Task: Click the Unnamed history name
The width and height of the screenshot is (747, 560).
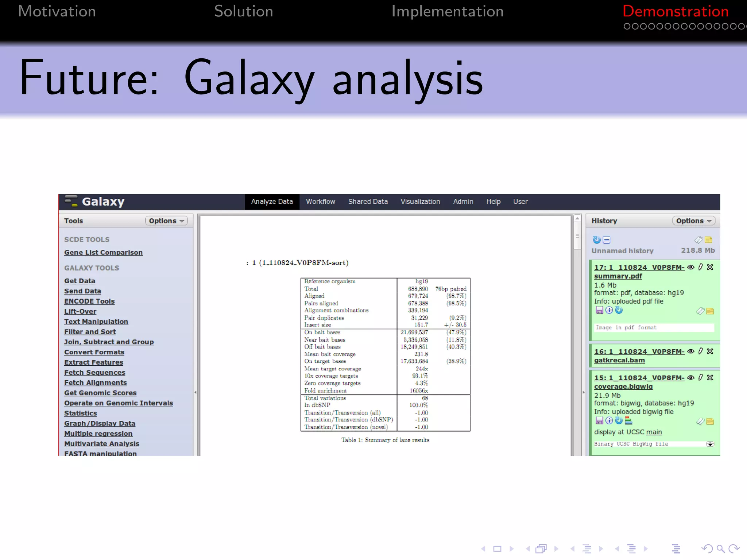Action: (x=623, y=251)
